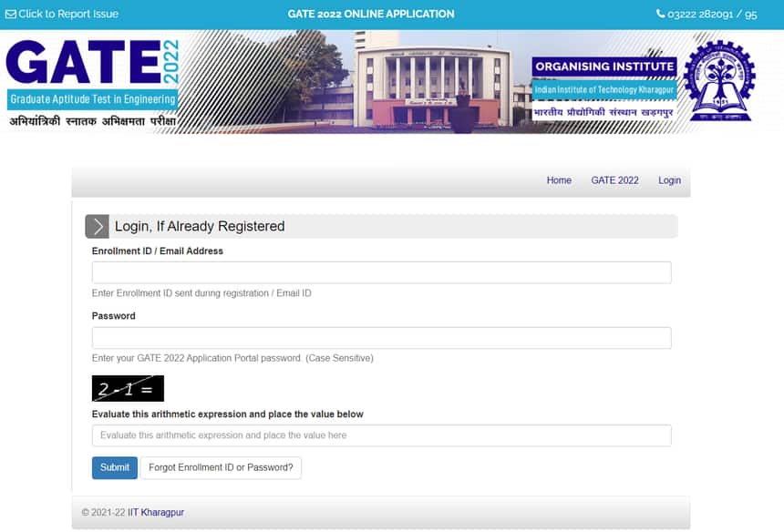The width and height of the screenshot is (784, 532).
Task: Click the phone number 03222 282091
Action: 712,15
